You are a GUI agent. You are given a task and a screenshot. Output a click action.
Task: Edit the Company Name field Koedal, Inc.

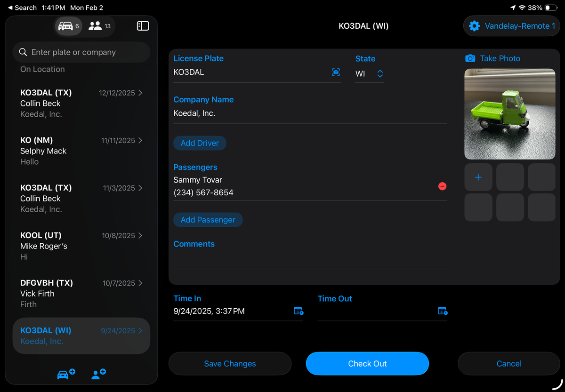tap(310, 113)
